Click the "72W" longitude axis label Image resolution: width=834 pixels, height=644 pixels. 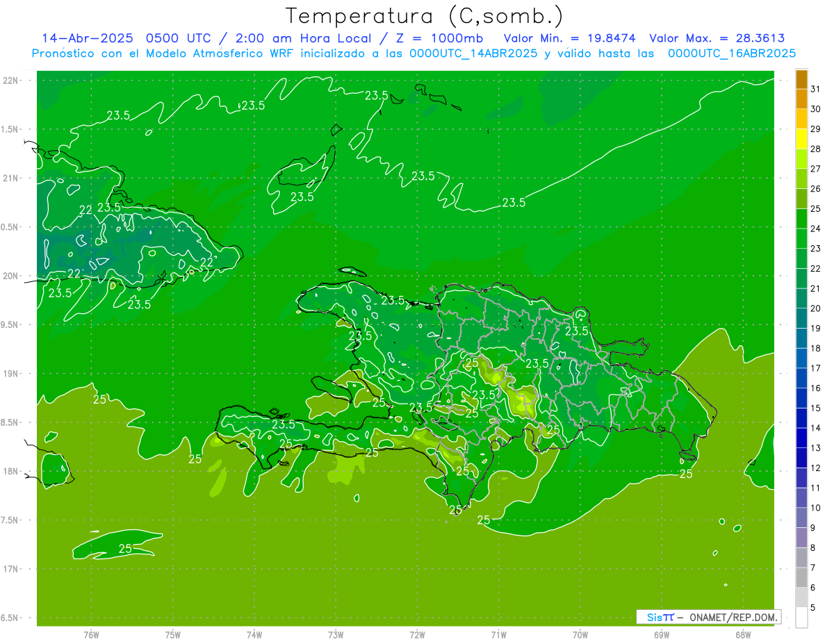click(417, 634)
